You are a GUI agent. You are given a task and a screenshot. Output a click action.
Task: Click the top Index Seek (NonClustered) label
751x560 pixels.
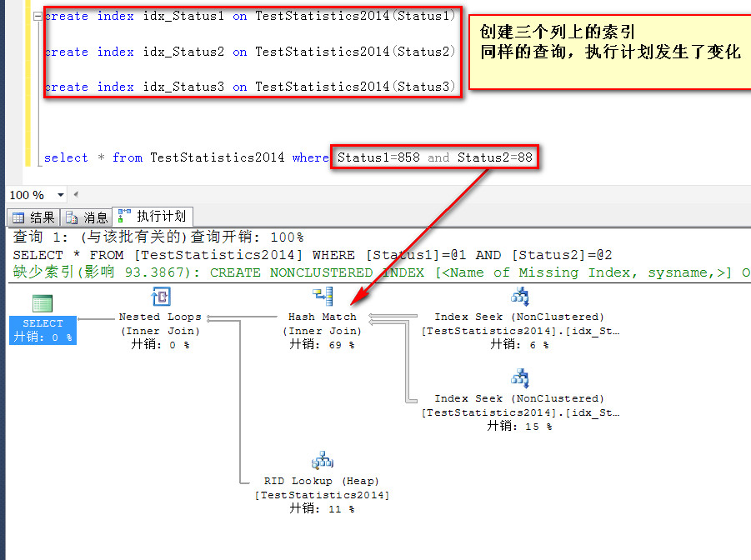point(519,317)
